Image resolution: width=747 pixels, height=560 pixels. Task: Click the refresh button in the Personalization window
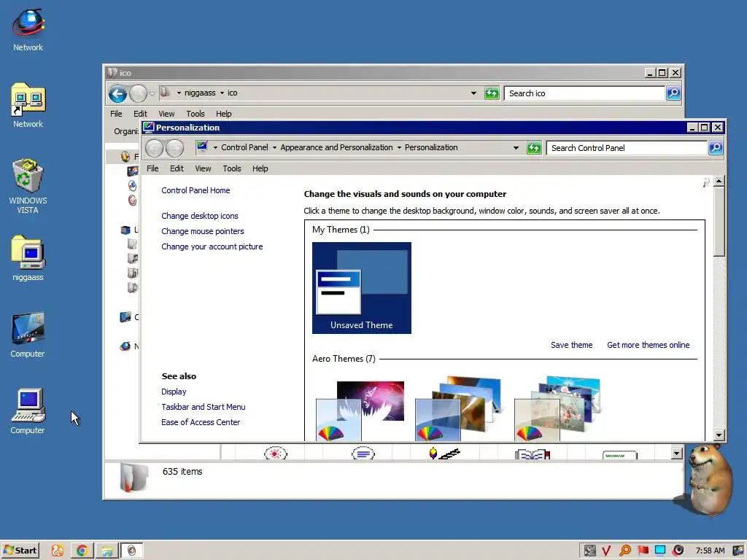[x=534, y=148]
